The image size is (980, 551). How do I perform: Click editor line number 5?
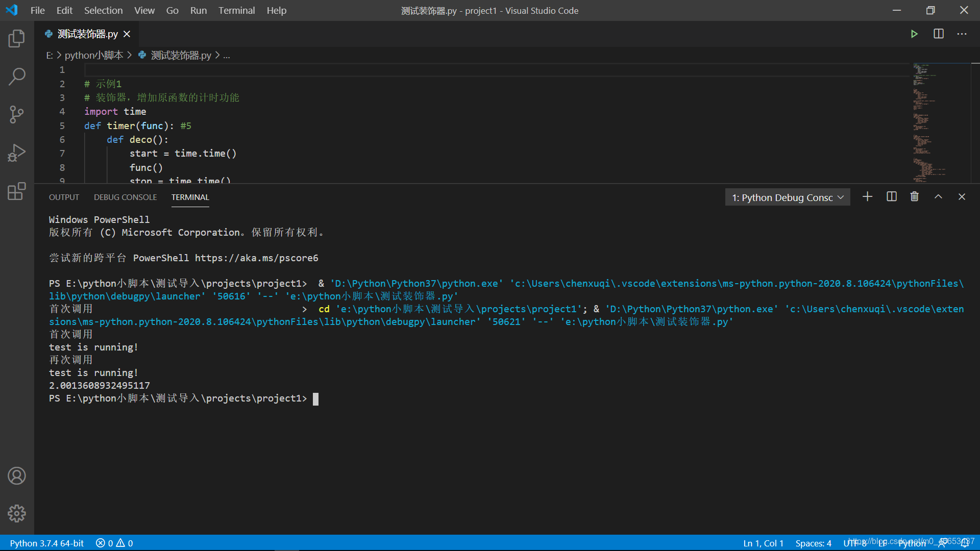[62, 126]
